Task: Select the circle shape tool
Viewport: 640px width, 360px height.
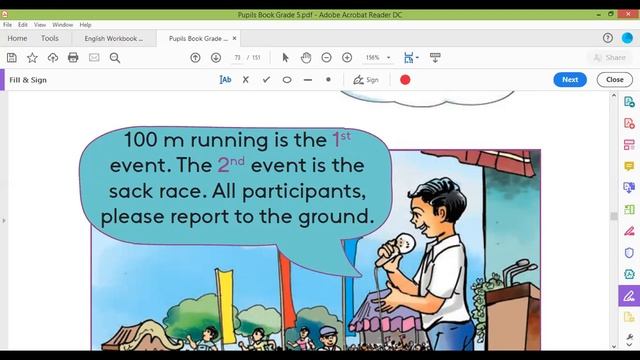Action: coord(287,80)
